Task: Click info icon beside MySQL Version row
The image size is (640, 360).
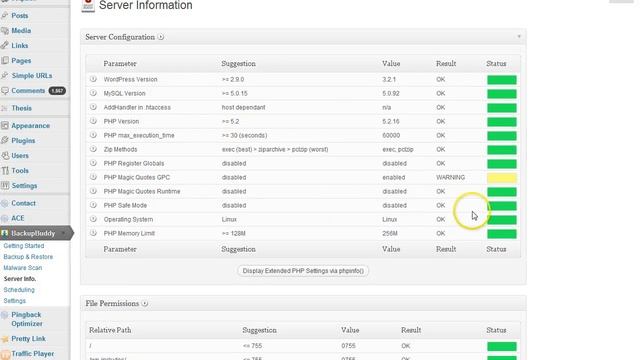Action: (93, 93)
